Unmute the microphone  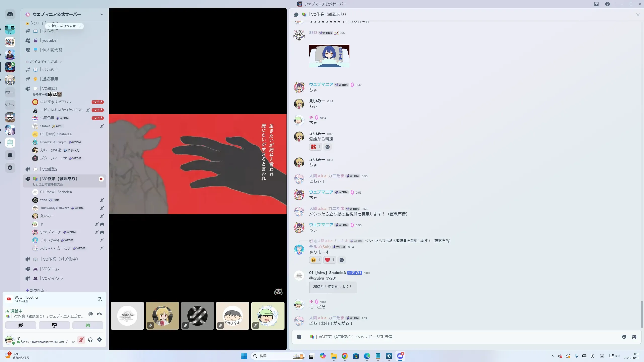point(81,340)
